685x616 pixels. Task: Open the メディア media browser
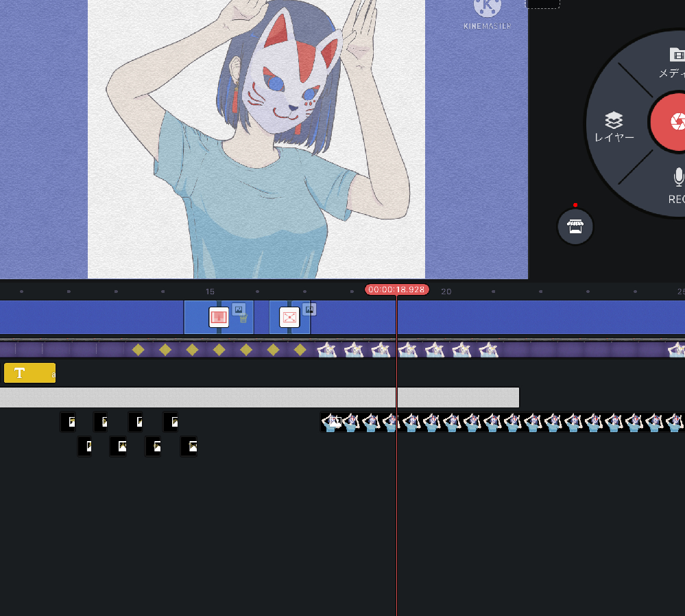click(673, 62)
